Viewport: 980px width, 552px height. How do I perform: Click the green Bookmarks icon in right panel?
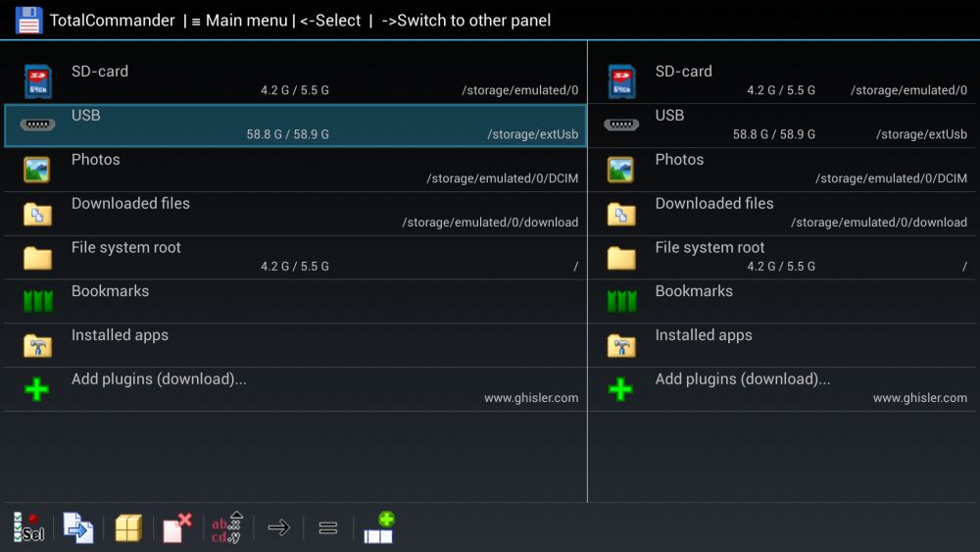(x=621, y=301)
